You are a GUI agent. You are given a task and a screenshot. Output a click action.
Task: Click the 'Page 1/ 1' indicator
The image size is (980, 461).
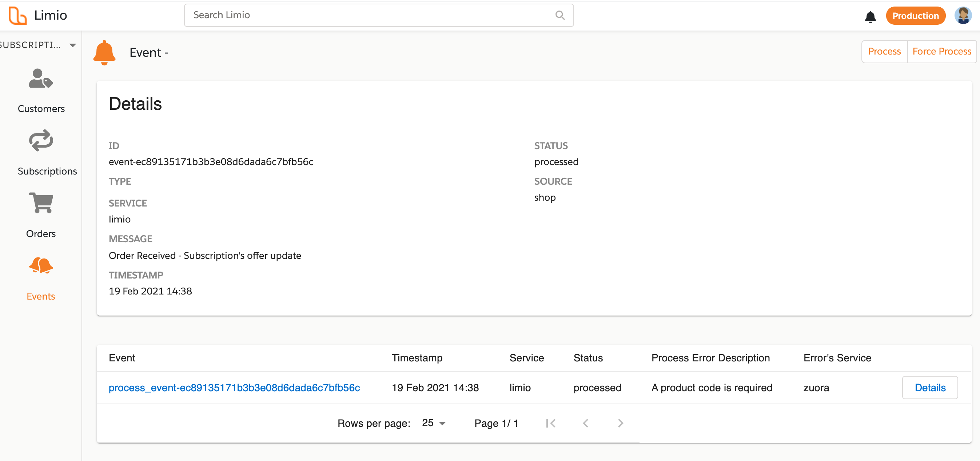(496, 423)
